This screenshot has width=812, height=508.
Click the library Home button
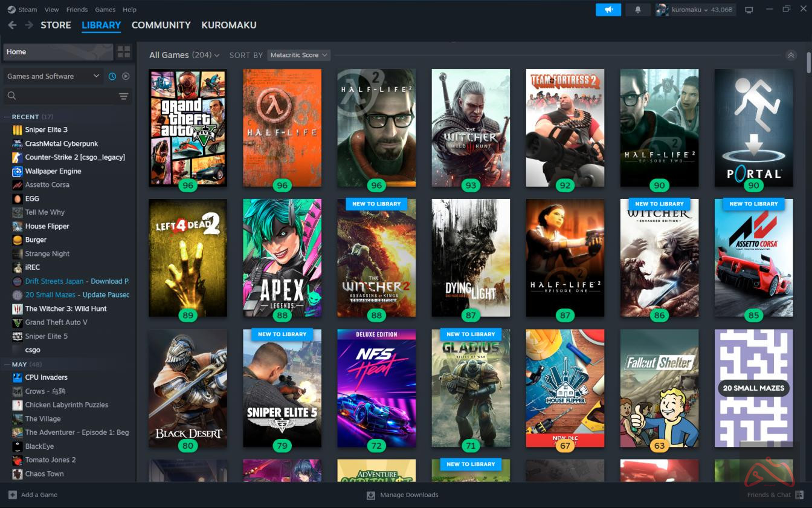(57, 52)
